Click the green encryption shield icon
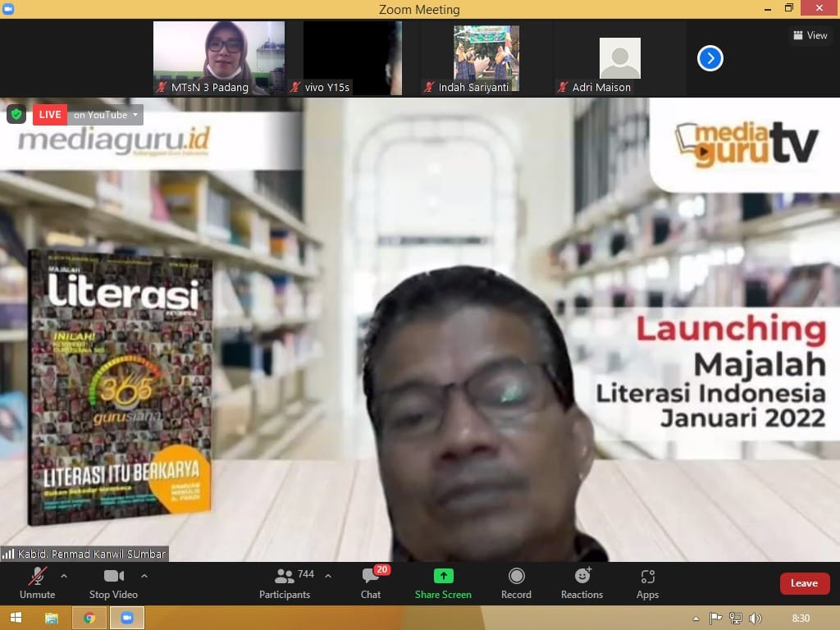840x630 pixels. tap(16, 114)
